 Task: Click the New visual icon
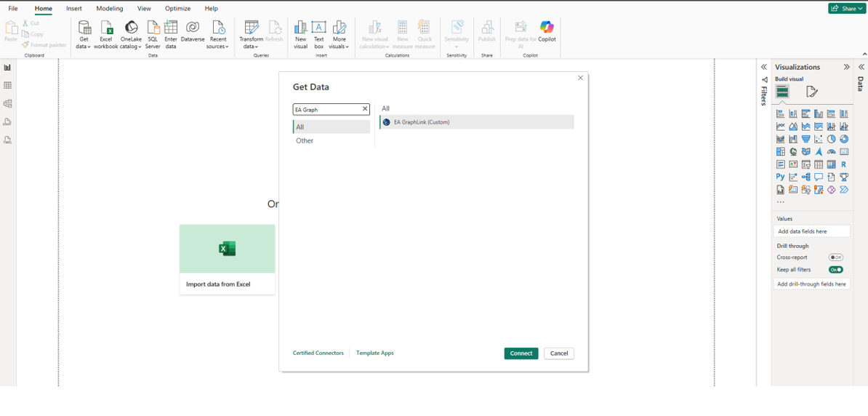tap(300, 28)
